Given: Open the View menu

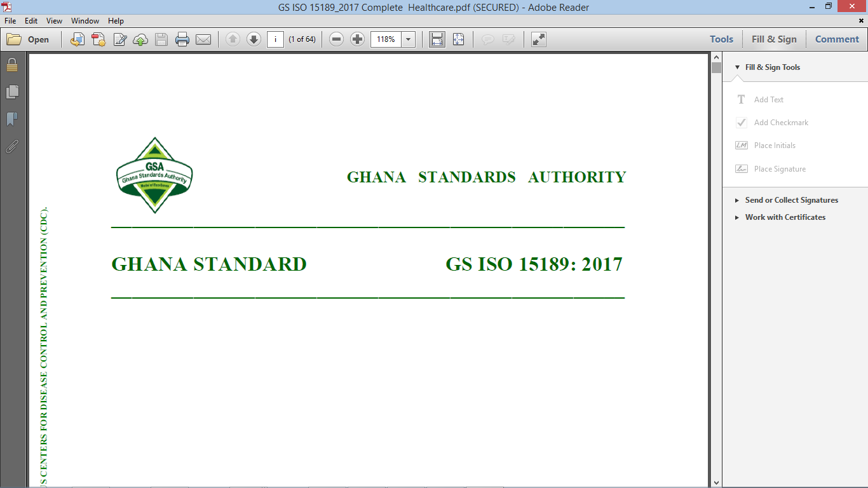Looking at the screenshot, I should point(54,21).
